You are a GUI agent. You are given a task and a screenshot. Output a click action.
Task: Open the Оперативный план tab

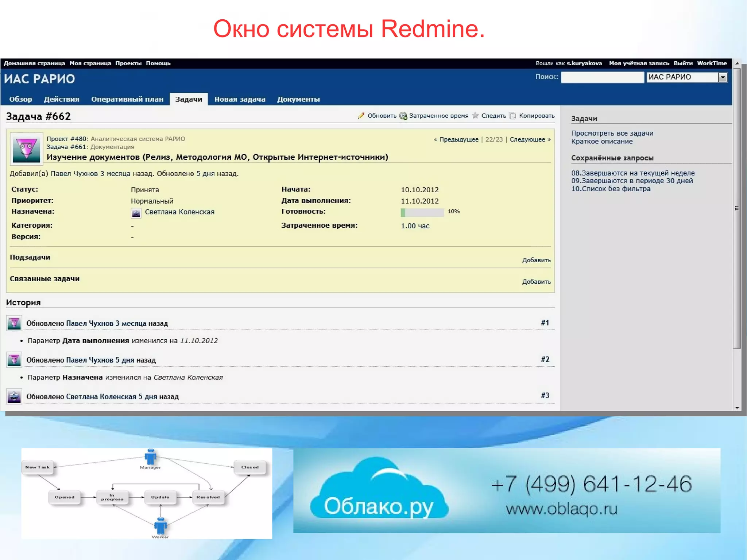(x=127, y=99)
